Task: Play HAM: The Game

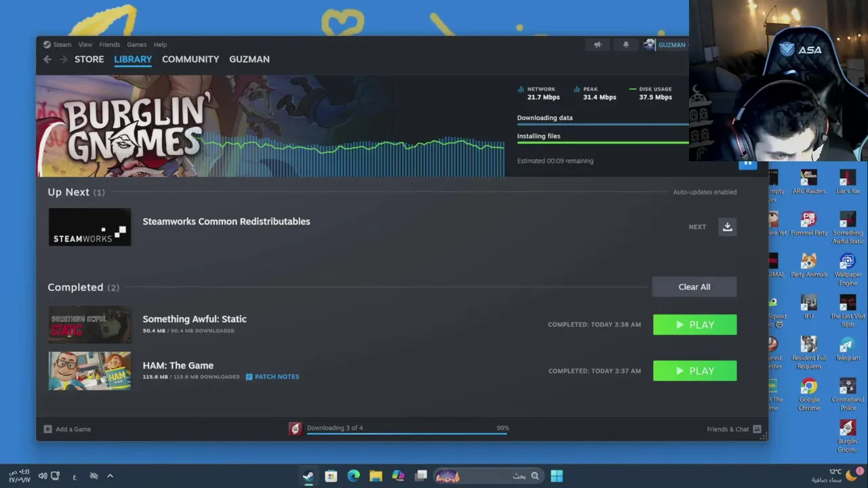Action: tap(694, 371)
